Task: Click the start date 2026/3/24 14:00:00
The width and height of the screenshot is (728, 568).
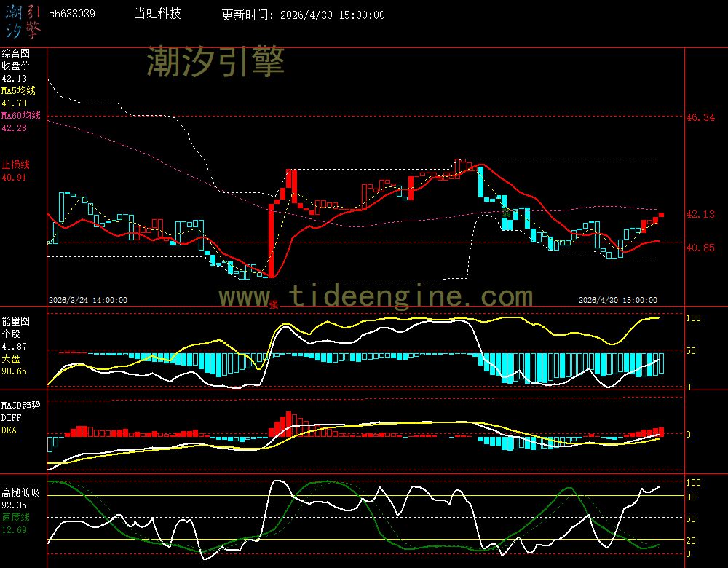Action: pos(88,300)
